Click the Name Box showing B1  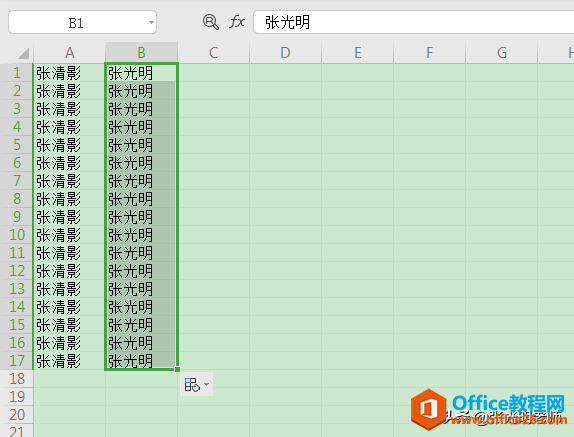pyautogui.click(x=82, y=22)
